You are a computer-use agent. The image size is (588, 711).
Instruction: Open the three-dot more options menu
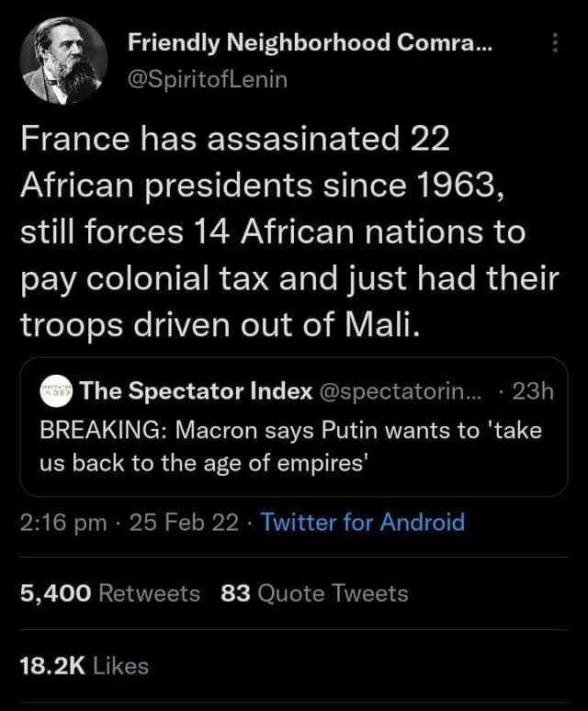[554, 41]
